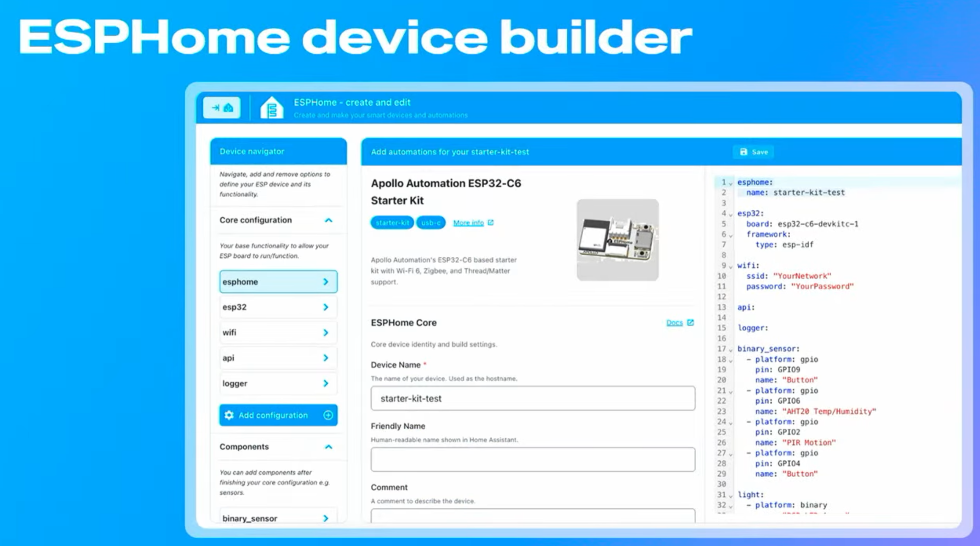Screen dimensions: 980x546
Task: Click the starter-kit tag badge
Action: [392, 223]
